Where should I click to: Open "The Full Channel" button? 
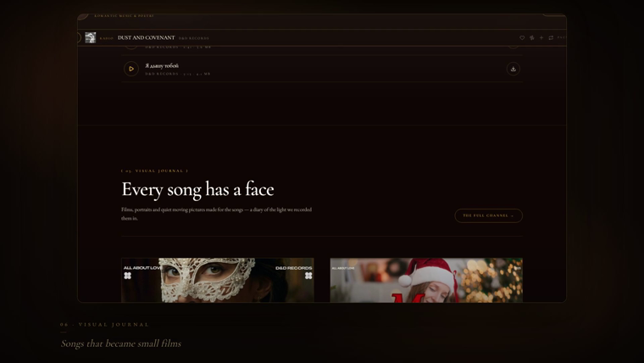click(488, 215)
